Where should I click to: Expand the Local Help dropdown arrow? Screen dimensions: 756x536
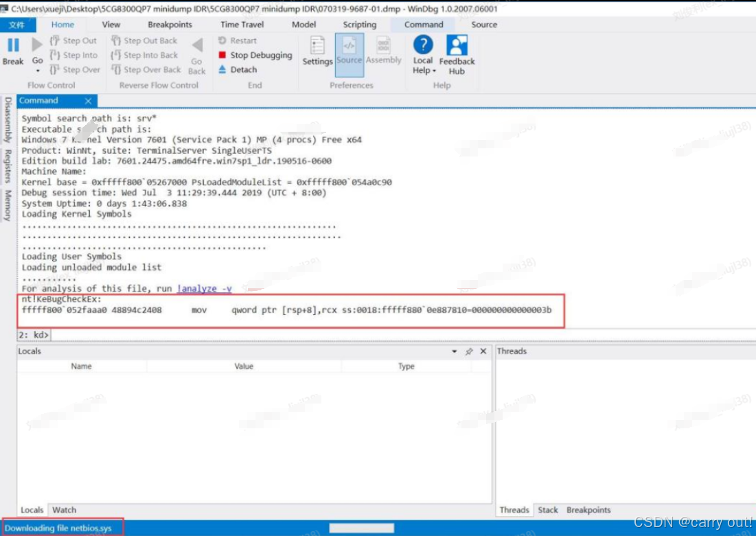pos(434,71)
